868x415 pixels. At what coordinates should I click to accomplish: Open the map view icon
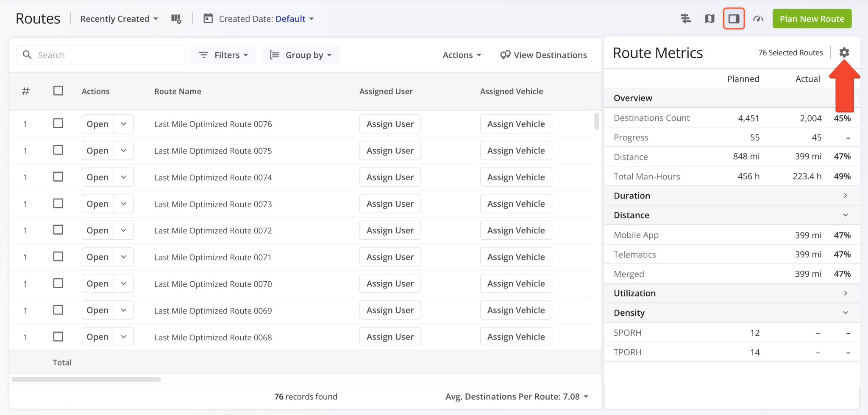pos(709,18)
